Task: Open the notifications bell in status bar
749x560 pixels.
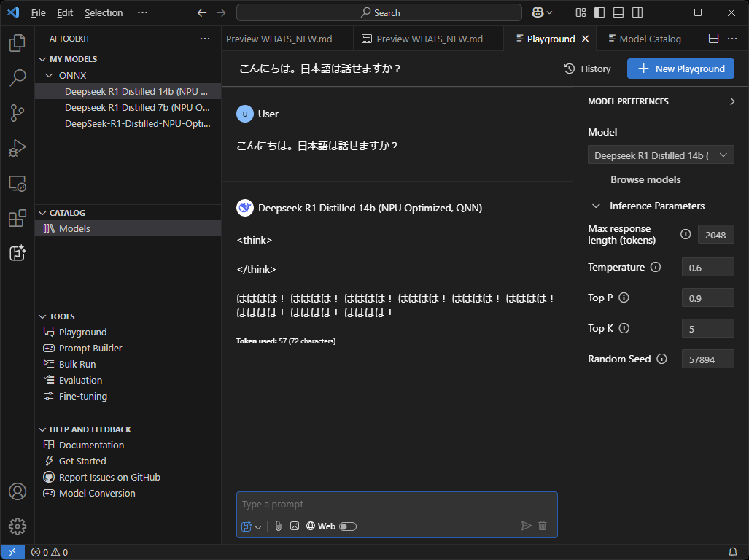Action: coord(732,553)
